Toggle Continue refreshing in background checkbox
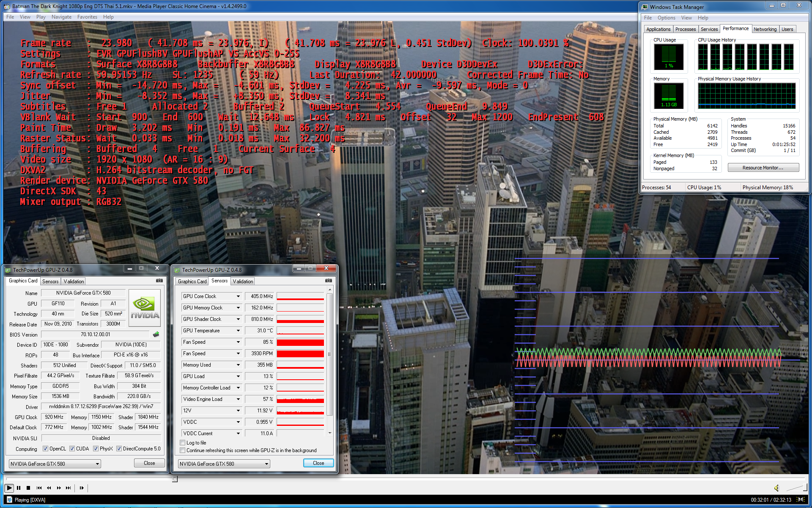 point(183,450)
